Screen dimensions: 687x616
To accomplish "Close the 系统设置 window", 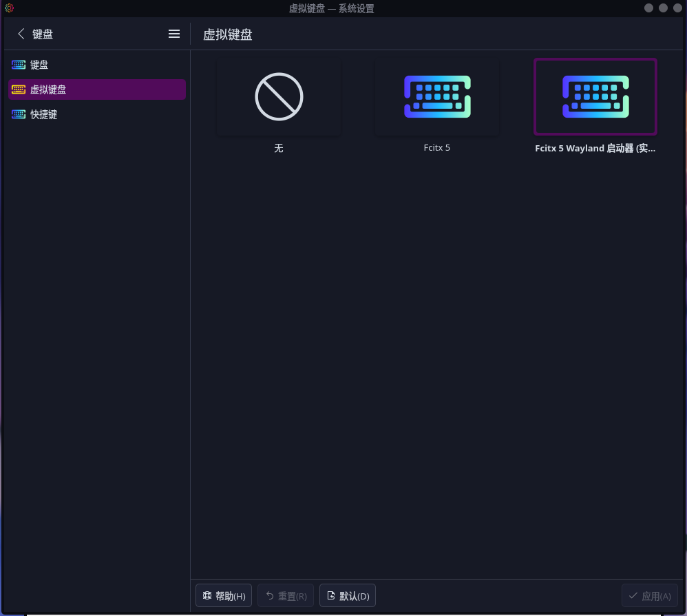I will click(678, 8).
